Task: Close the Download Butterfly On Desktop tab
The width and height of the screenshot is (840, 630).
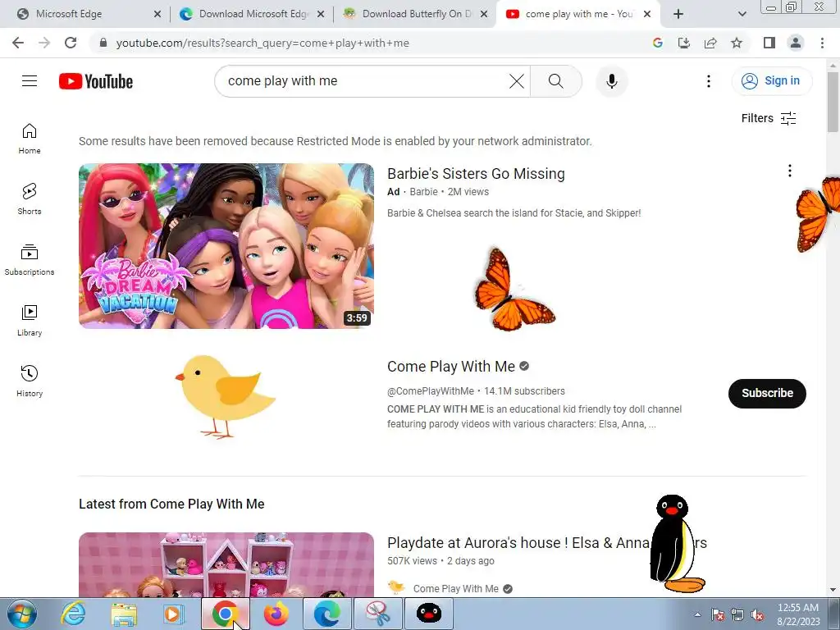Action: coord(484,14)
